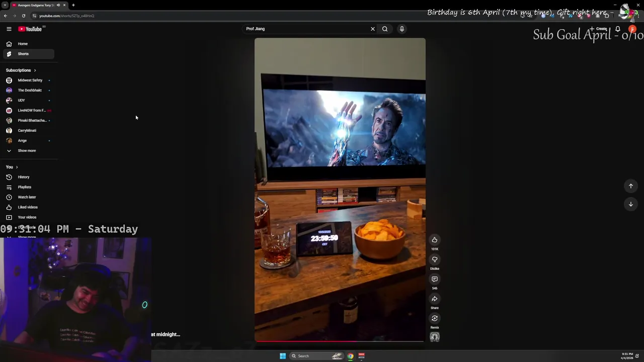
Task: Start voice search with microphone
Action: coord(401,29)
